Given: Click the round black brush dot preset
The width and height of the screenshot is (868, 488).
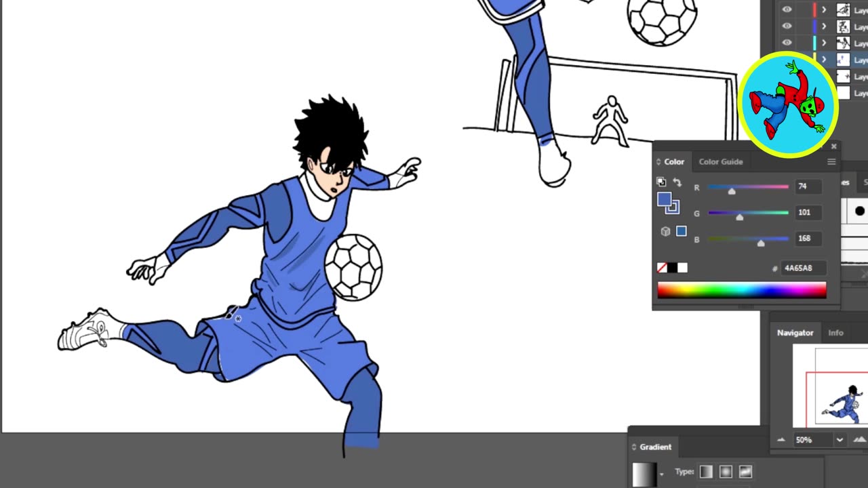Looking at the screenshot, I should [x=859, y=211].
